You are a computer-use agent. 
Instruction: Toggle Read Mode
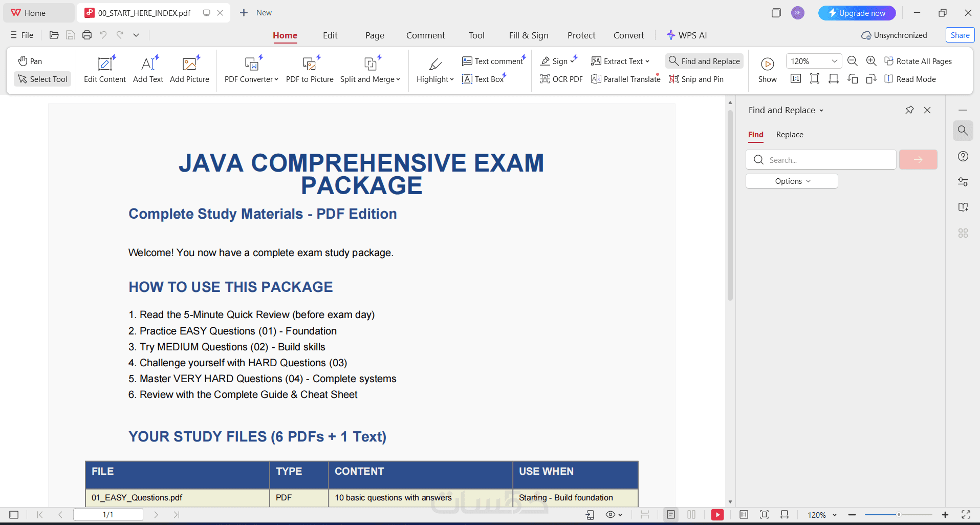910,79
